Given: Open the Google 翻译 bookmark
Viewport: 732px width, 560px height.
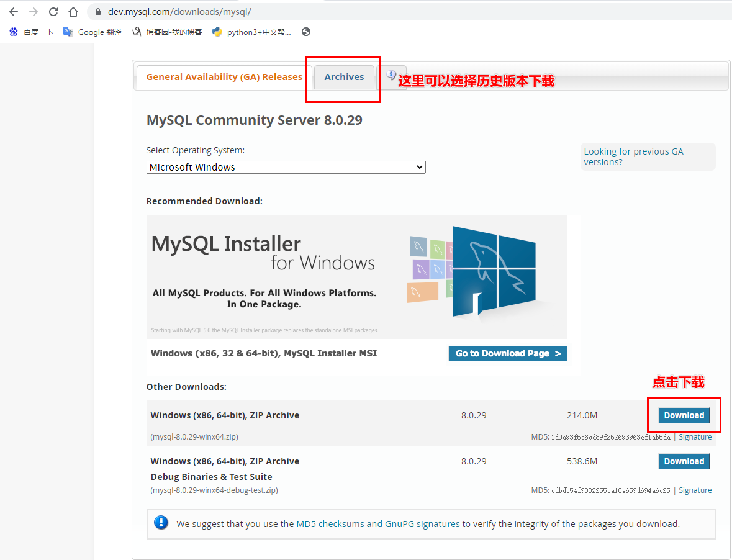Looking at the screenshot, I should [93, 32].
